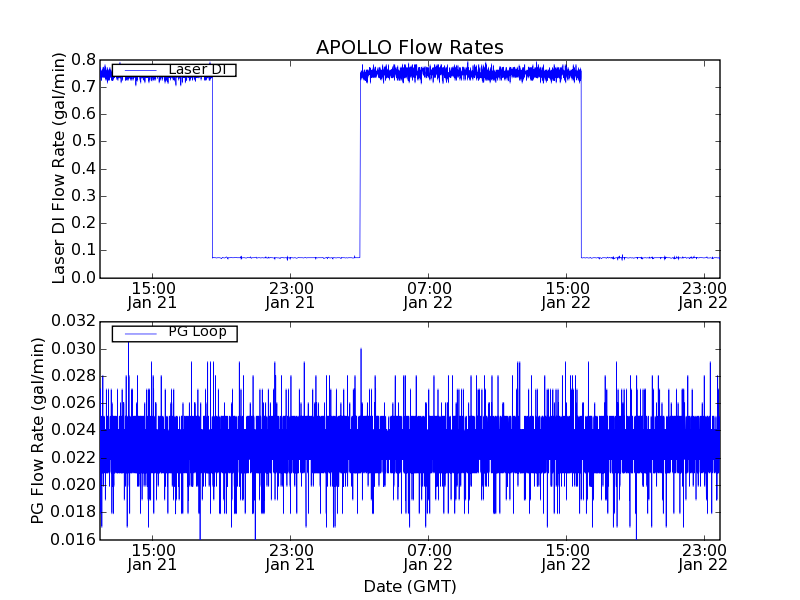This screenshot has width=800, height=600.
Task: Click the 0.020 tick on PG flow y-axis
Action: (x=75, y=485)
